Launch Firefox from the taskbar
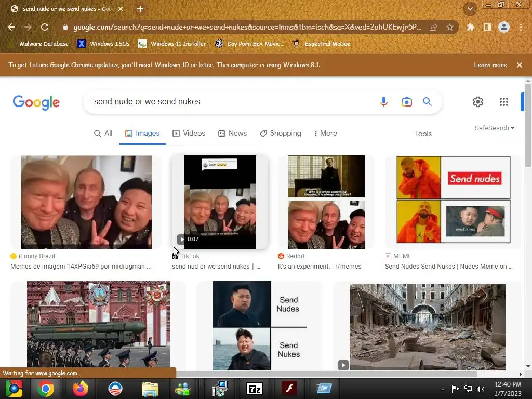The height and width of the screenshot is (399, 532). (81, 389)
